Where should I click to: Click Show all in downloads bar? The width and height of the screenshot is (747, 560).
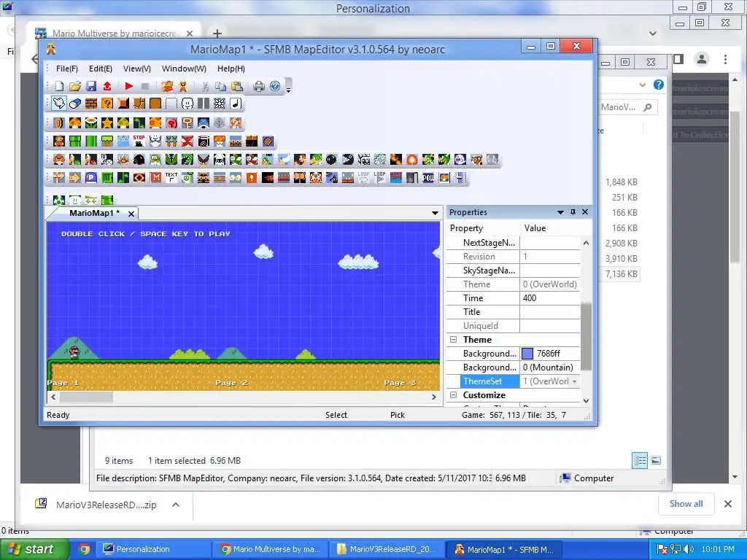coord(686,504)
